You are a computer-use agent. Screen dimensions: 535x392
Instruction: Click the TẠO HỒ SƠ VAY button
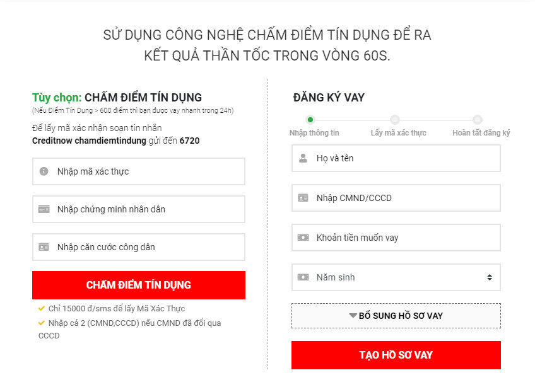click(396, 355)
